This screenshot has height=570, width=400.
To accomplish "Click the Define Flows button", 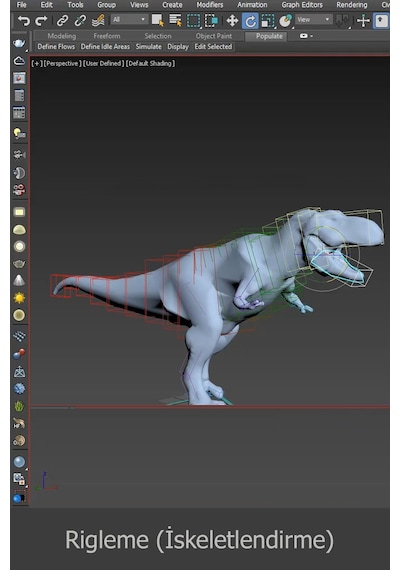I will click(56, 47).
